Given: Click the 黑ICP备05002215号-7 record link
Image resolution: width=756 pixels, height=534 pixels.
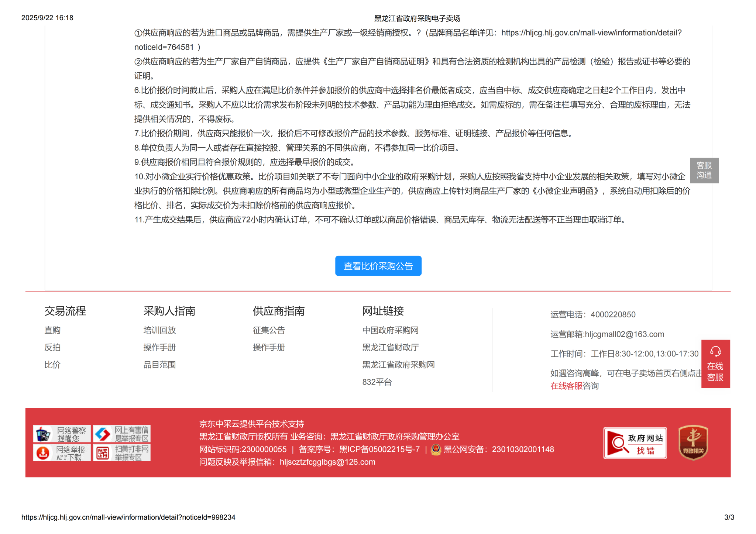Looking at the screenshot, I should (379, 449).
